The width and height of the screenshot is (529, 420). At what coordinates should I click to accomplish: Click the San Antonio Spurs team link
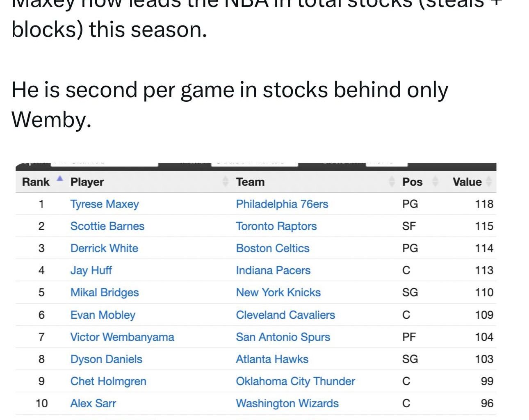tap(283, 337)
